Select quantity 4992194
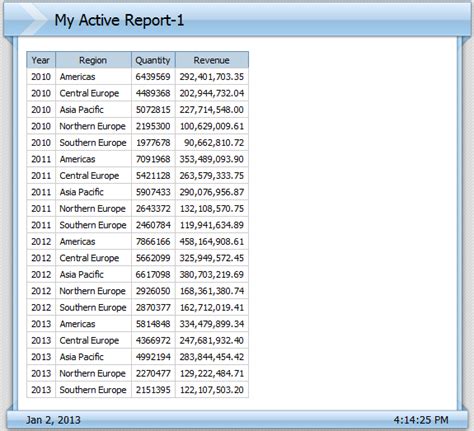The width and height of the screenshot is (474, 431). pos(153,357)
